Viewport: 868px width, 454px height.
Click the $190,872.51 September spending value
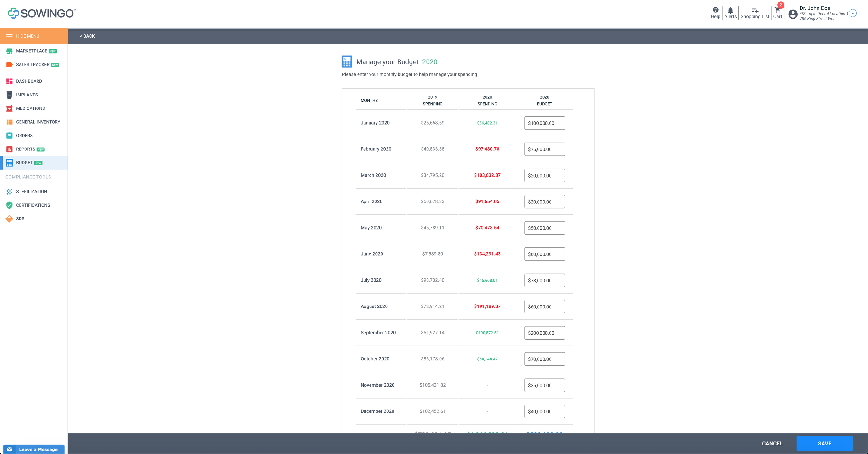487,333
